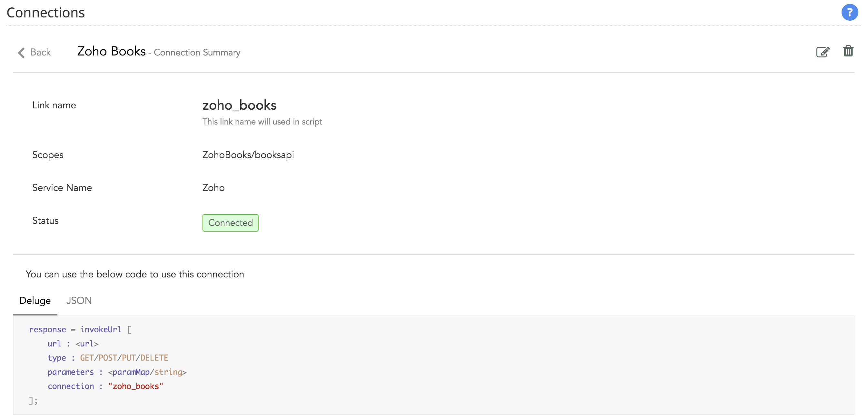Click the parameters line in code snippet
Screen dimensions: 868x420
coord(117,372)
